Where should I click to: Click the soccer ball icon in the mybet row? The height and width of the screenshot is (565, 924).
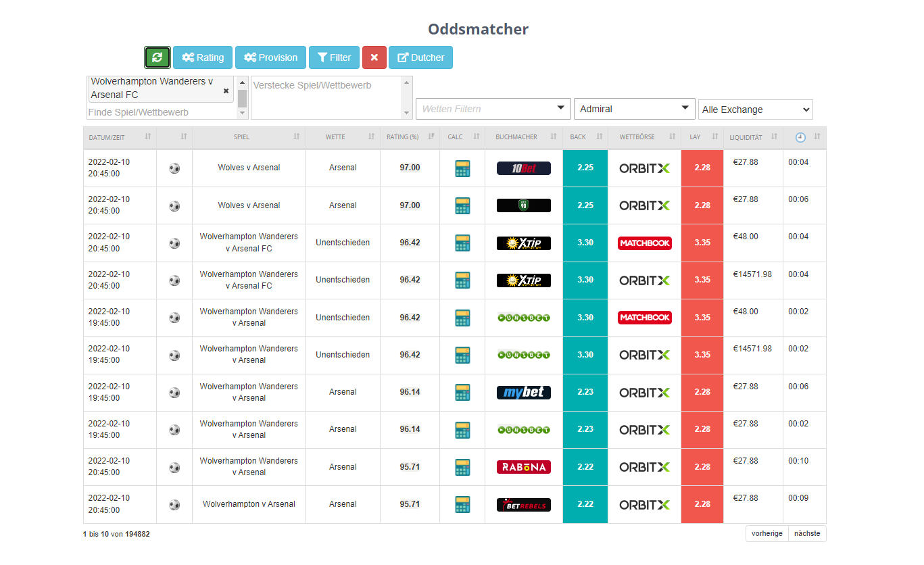pos(174,393)
